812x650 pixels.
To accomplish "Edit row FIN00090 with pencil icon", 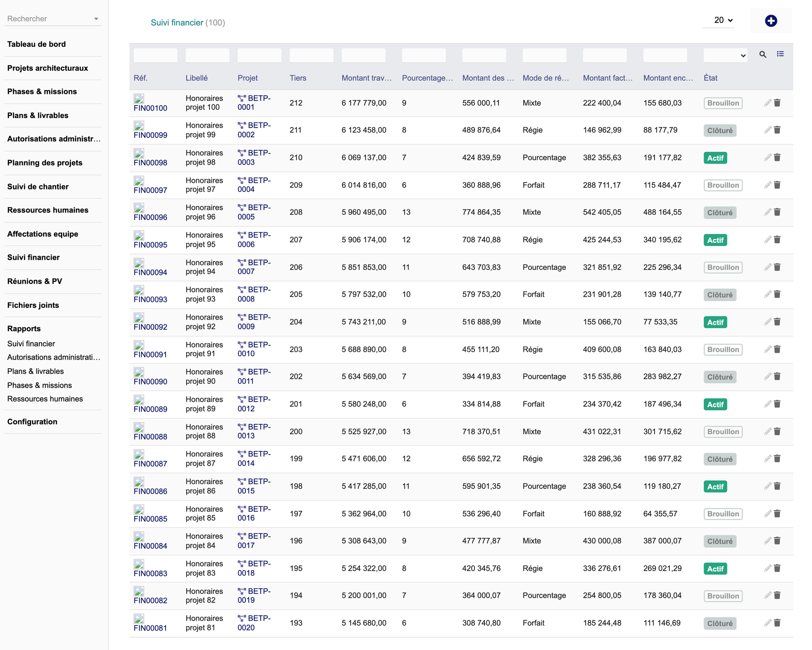I will 767,376.
